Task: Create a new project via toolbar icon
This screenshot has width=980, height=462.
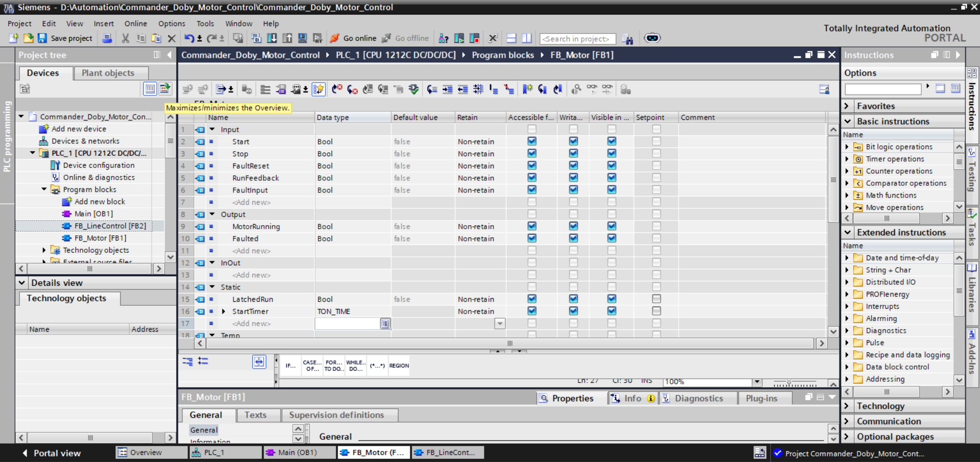Action: (14, 38)
